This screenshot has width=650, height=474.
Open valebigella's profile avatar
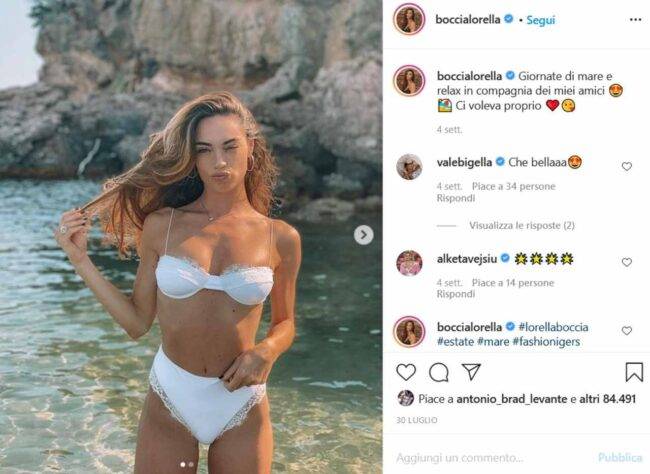point(409,167)
